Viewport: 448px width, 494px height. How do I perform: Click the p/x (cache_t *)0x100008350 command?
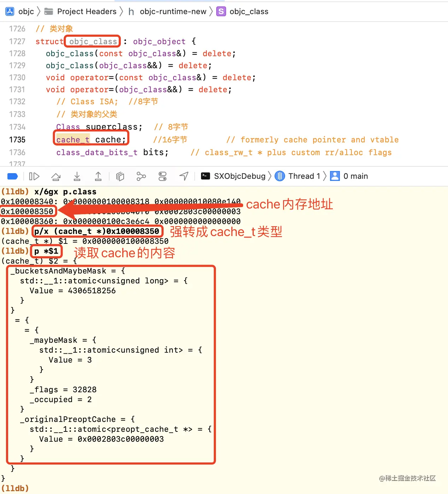coord(97,231)
